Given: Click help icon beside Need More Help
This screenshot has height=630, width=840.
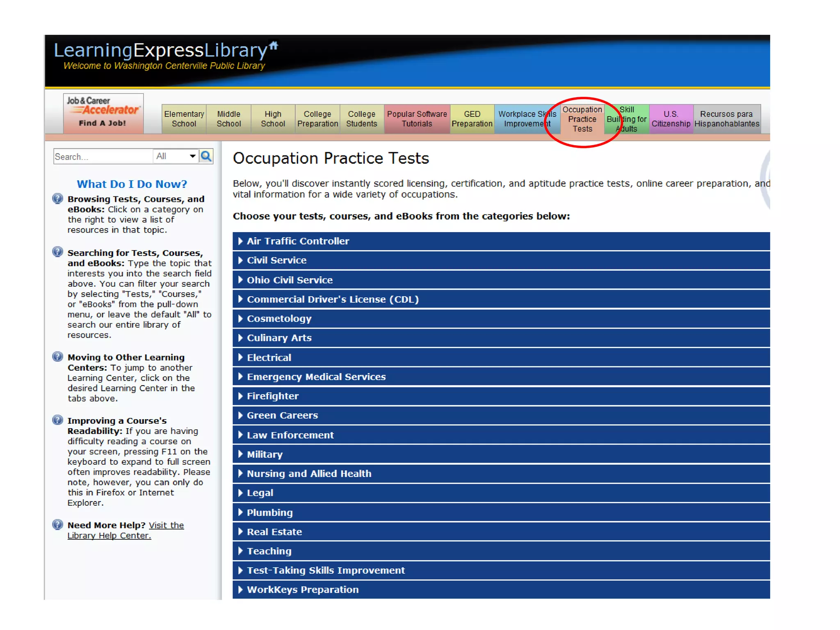Looking at the screenshot, I should (58, 525).
